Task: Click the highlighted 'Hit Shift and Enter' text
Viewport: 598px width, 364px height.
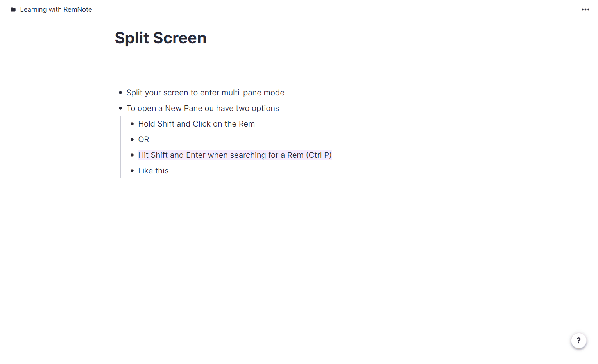Action: coord(235,155)
